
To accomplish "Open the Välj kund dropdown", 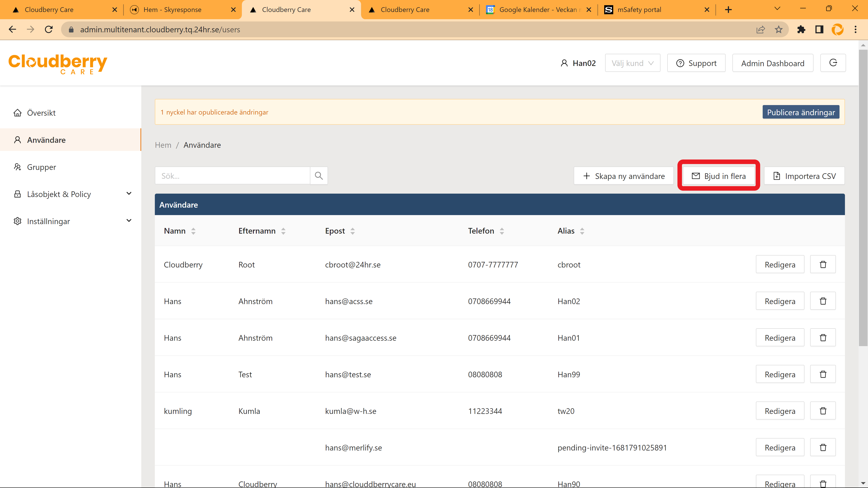I will [x=632, y=63].
